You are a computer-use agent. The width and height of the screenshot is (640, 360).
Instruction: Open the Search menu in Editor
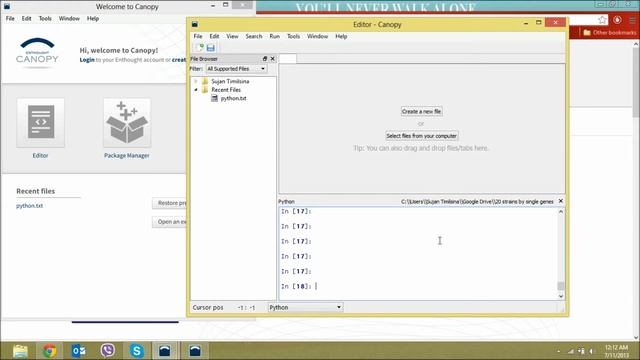(254, 36)
